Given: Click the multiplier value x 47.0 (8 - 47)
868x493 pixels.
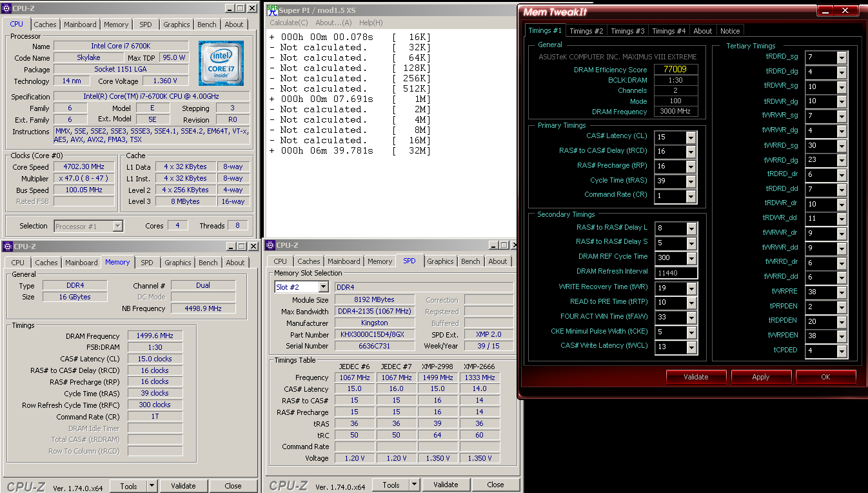Looking at the screenshot, I should coord(86,178).
